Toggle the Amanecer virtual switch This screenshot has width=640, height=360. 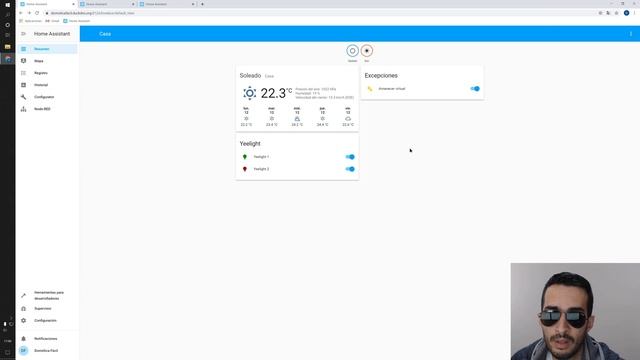475,89
